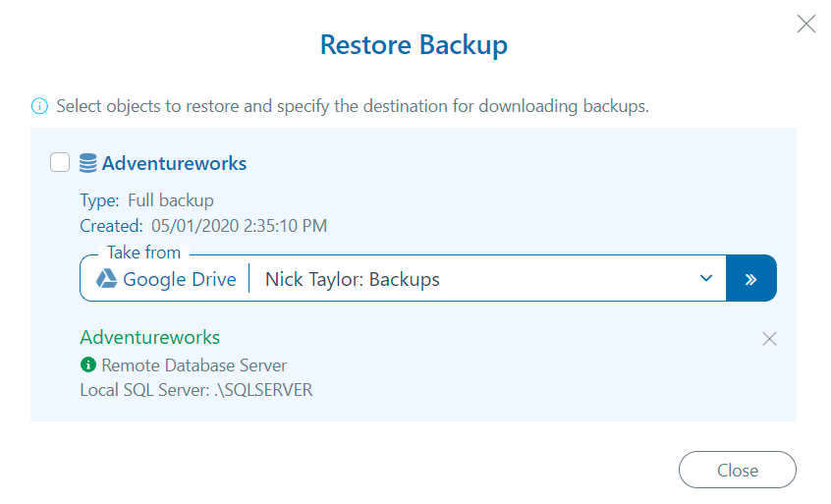Click the Restore Backup heading
831x504 pixels.
[x=414, y=44]
